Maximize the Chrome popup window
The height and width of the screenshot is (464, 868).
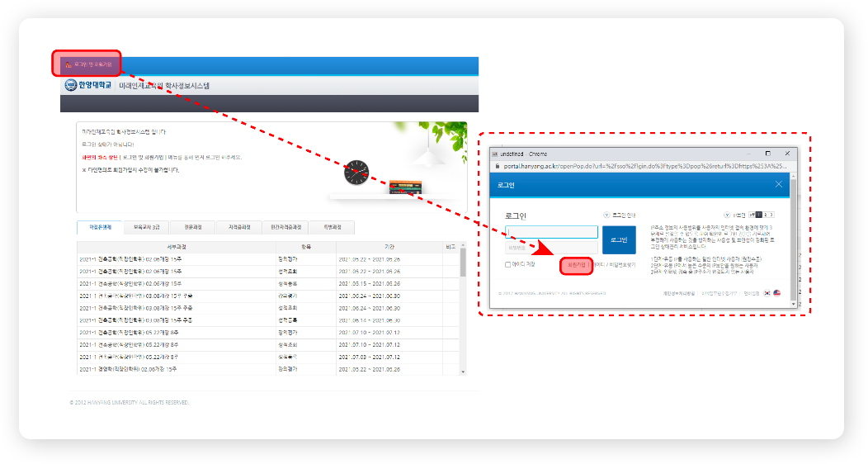click(767, 154)
